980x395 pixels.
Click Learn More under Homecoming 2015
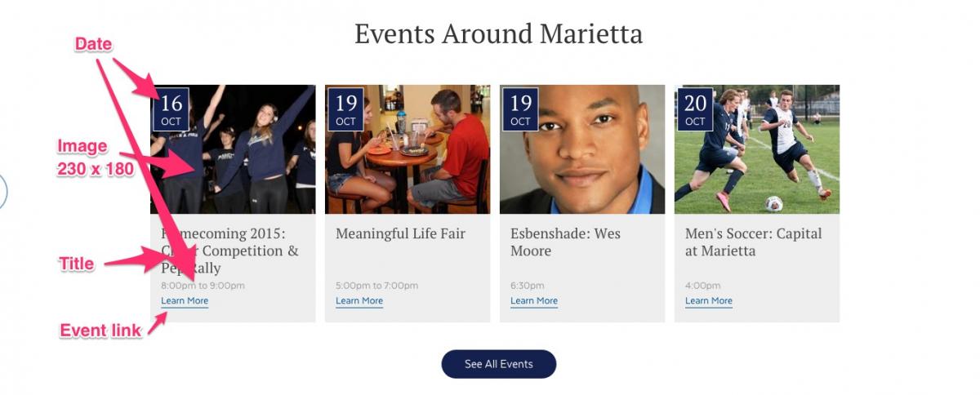pyautogui.click(x=185, y=301)
